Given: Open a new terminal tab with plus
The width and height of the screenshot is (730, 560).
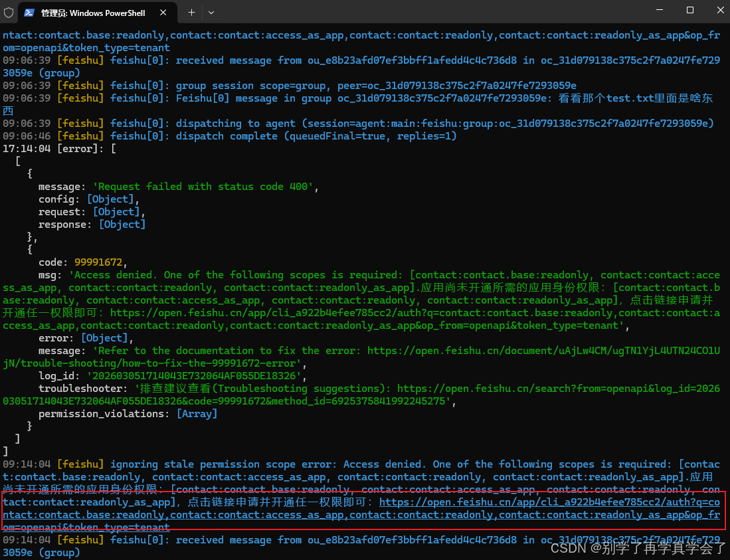Looking at the screenshot, I should tap(191, 13).
